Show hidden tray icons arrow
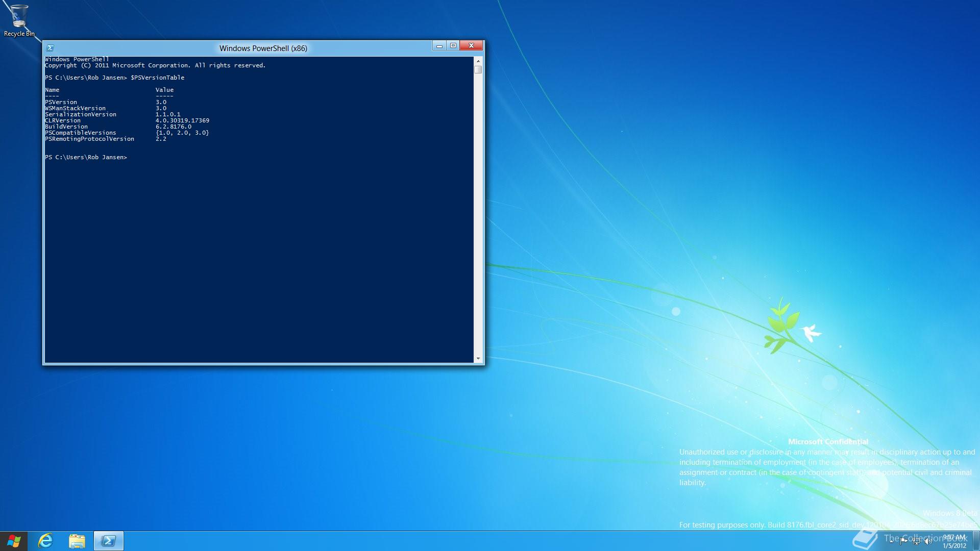The height and width of the screenshot is (551, 980). tap(891, 541)
